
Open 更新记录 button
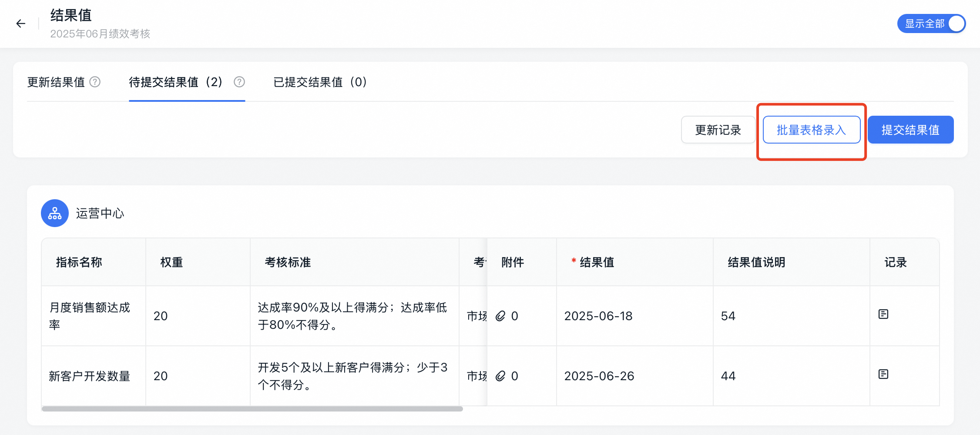[x=718, y=130]
